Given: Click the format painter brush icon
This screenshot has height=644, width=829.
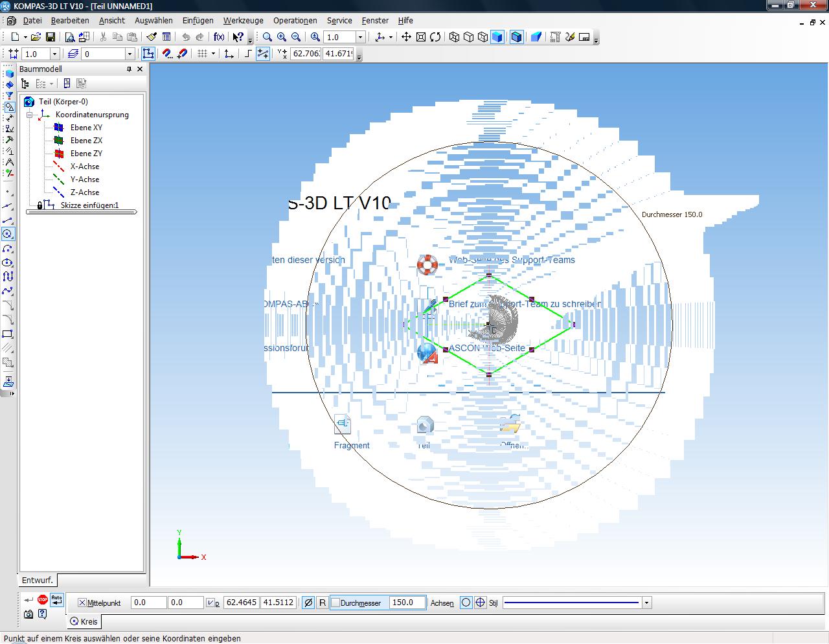Looking at the screenshot, I should pyautogui.click(x=152, y=37).
